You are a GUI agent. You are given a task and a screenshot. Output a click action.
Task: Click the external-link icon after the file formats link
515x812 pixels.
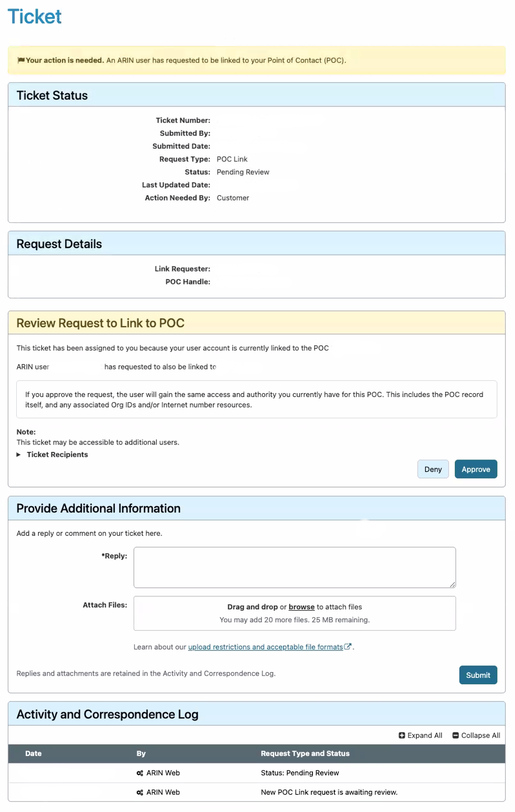tap(347, 646)
